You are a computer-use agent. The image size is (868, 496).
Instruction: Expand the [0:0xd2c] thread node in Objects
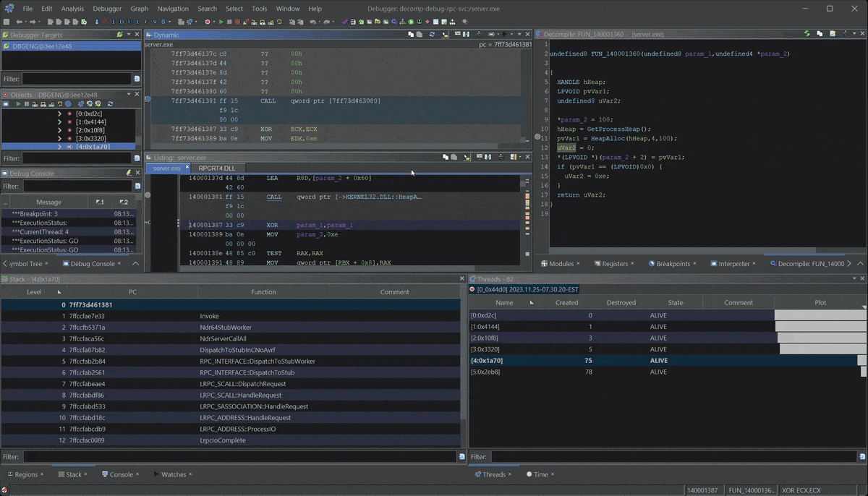59,114
